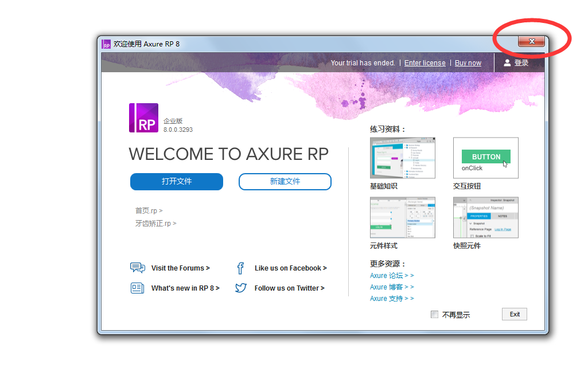Click the 练习资料 section heading
Viewport: 588px width, 368px height.
[x=388, y=130]
